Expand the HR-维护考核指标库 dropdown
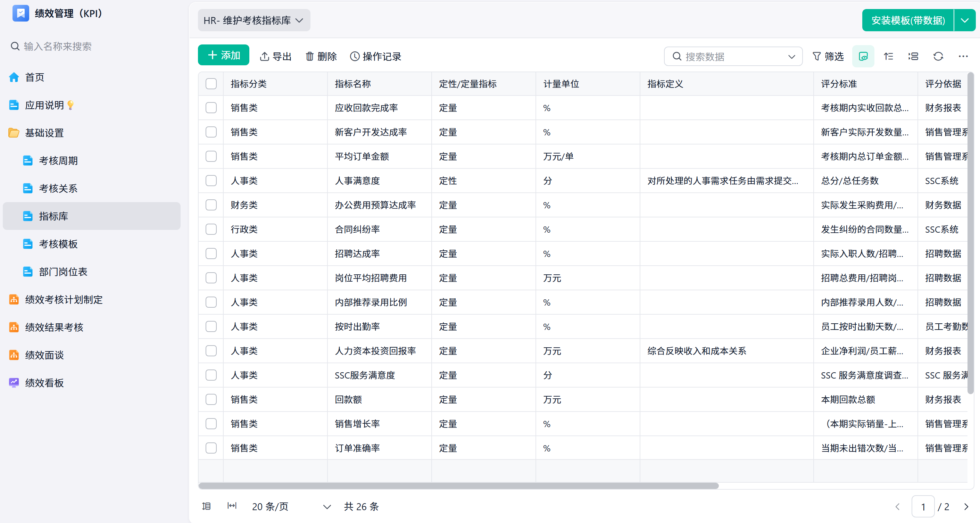Viewport: 980px width, 523px height. 254,20
